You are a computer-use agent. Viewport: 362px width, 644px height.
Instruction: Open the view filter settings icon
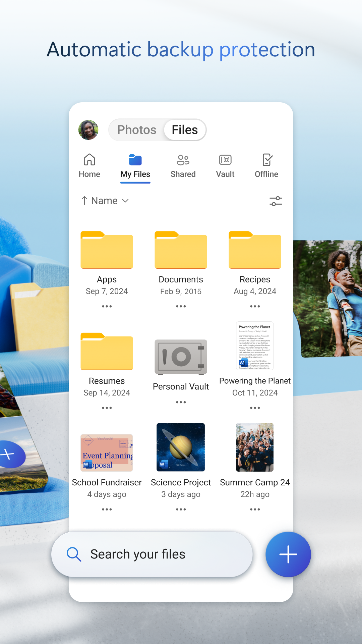pyautogui.click(x=276, y=201)
